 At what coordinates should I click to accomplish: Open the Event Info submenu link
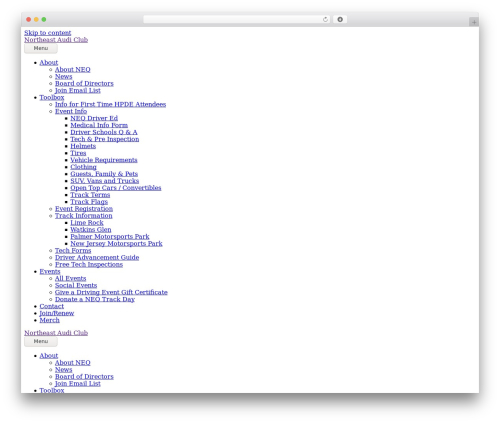click(71, 111)
